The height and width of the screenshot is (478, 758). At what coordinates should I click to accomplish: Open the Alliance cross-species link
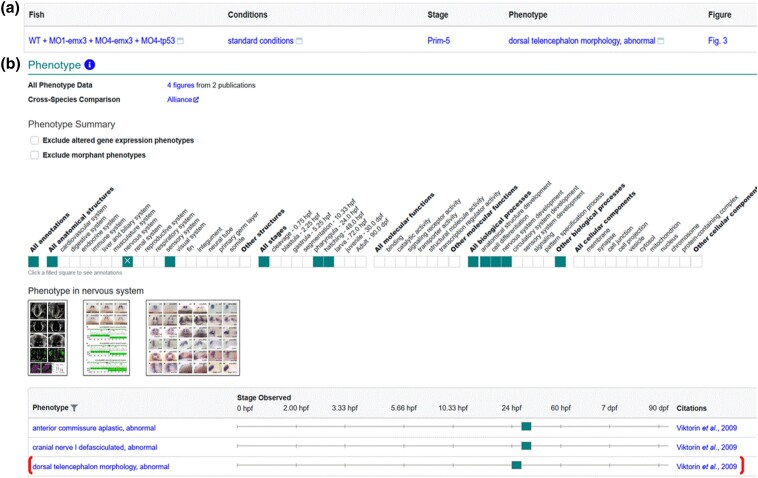[179, 100]
